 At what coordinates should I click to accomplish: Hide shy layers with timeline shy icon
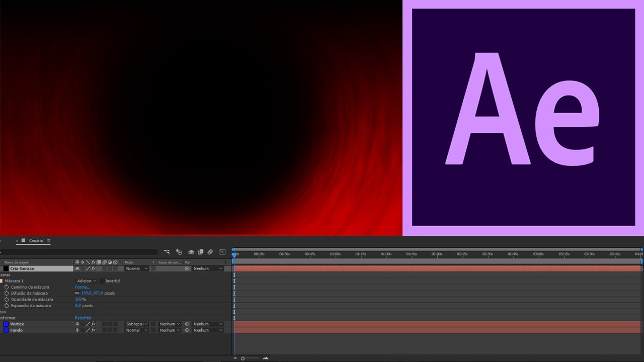coord(191,252)
